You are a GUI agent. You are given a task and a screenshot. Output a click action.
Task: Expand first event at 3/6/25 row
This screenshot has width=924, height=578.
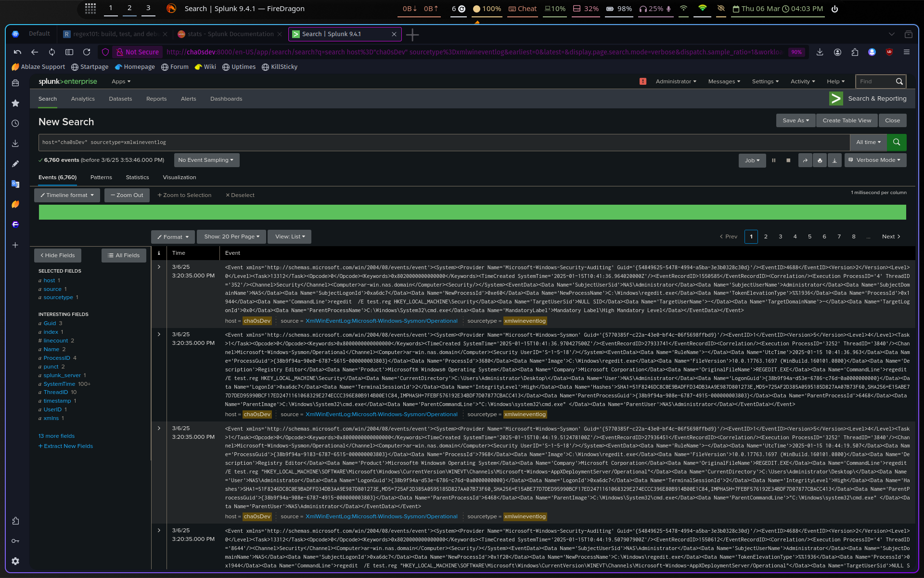coord(159,267)
